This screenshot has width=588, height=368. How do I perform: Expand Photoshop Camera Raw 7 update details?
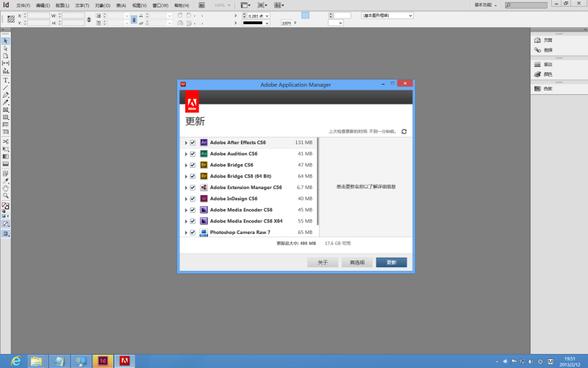pyautogui.click(x=186, y=233)
